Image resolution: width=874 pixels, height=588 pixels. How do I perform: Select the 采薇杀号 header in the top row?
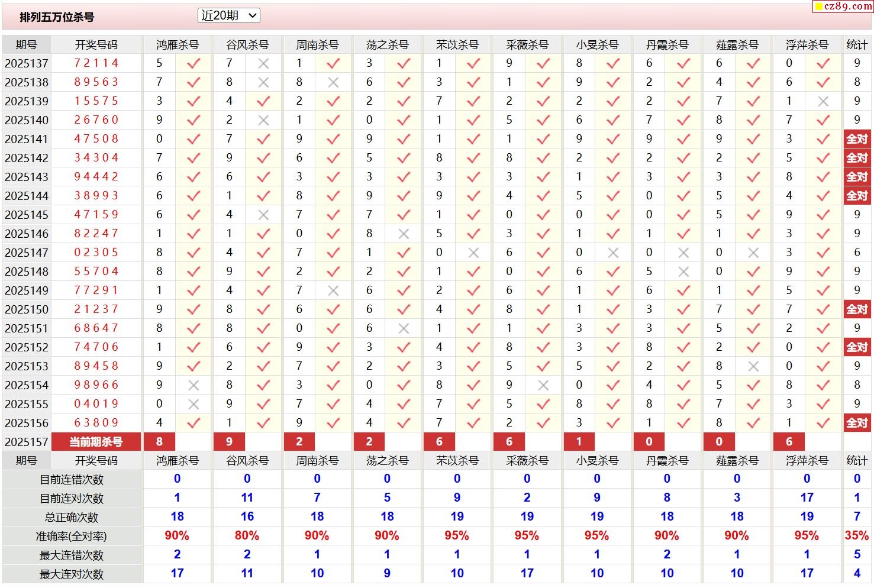pyautogui.click(x=527, y=45)
